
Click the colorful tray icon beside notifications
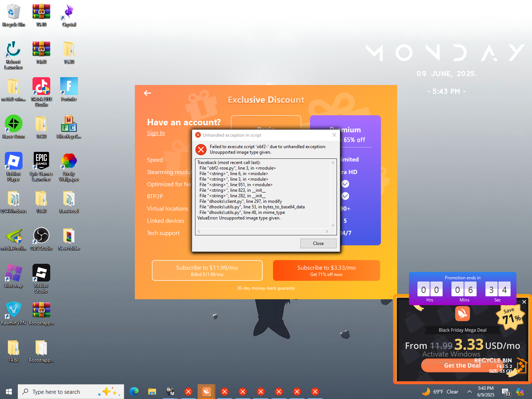coord(520,392)
